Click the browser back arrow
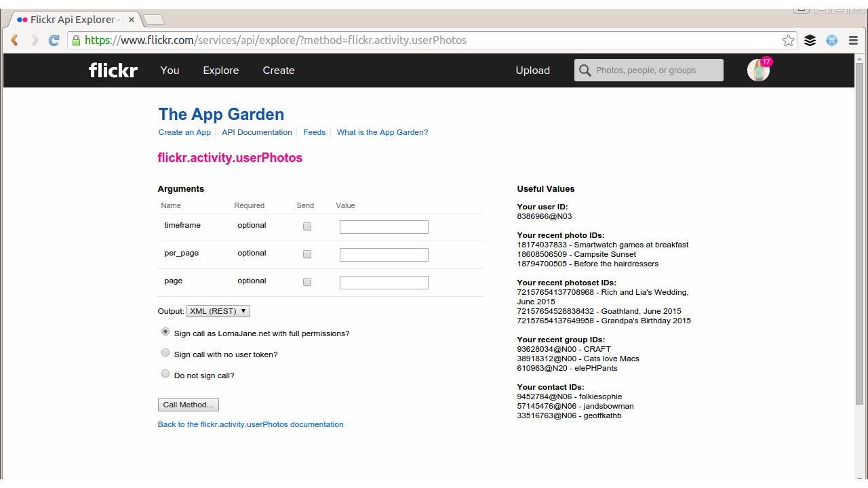Image resolution: width=868 pixels, height=488 pixels. tap(14, 41)
